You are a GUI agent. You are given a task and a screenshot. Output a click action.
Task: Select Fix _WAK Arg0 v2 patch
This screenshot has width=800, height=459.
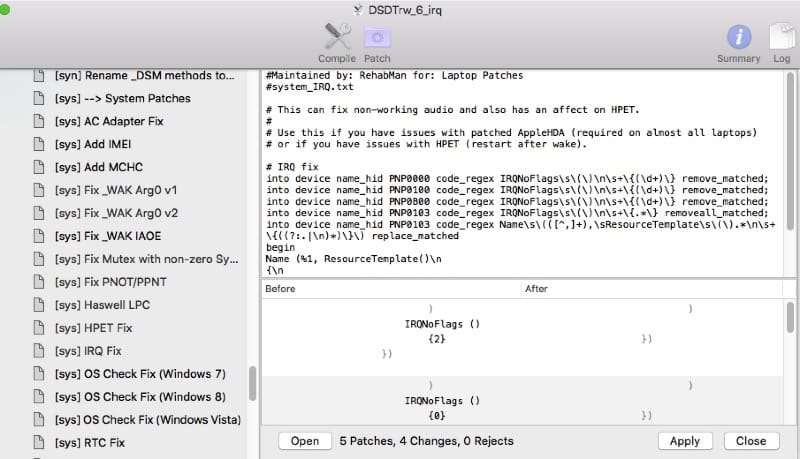116,213
